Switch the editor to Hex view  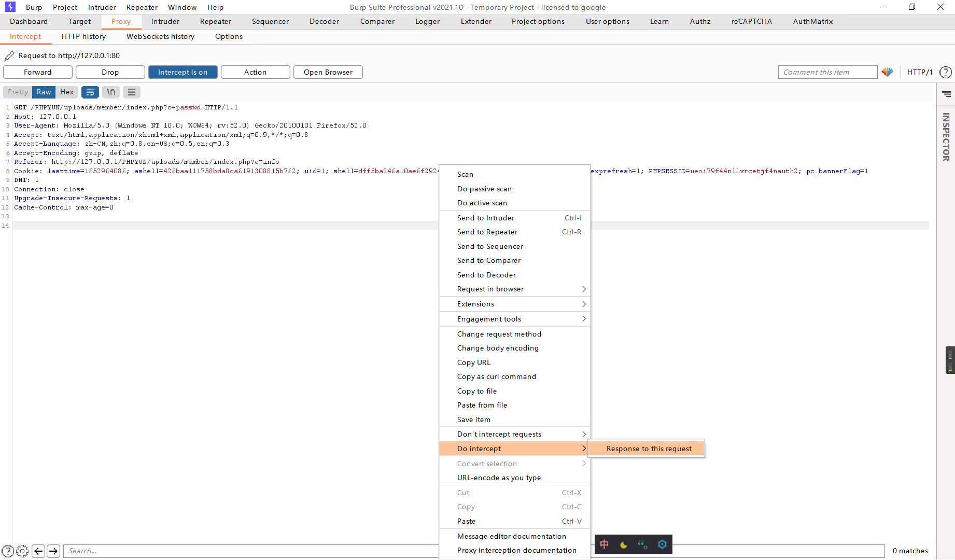pyautogui.click(x=67, y=92)
